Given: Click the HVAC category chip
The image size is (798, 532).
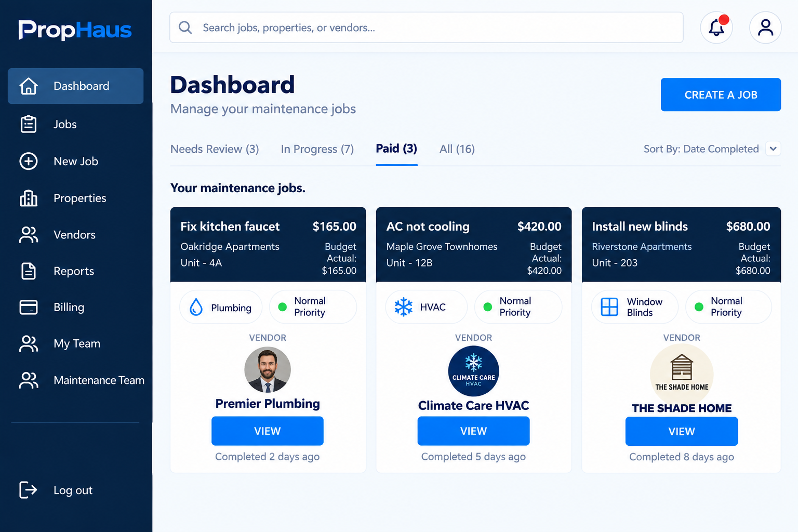Looking at the screenshot, I should coord(426,307).
